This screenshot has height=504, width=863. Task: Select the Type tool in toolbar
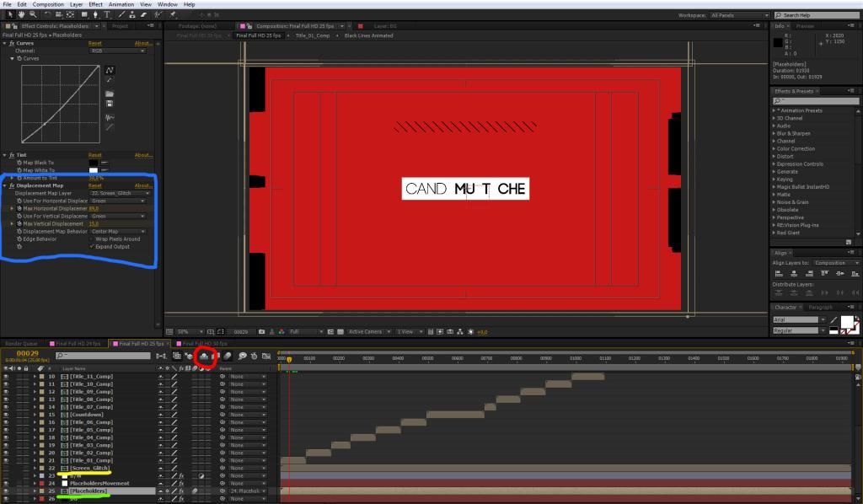[x=105, y=14]
